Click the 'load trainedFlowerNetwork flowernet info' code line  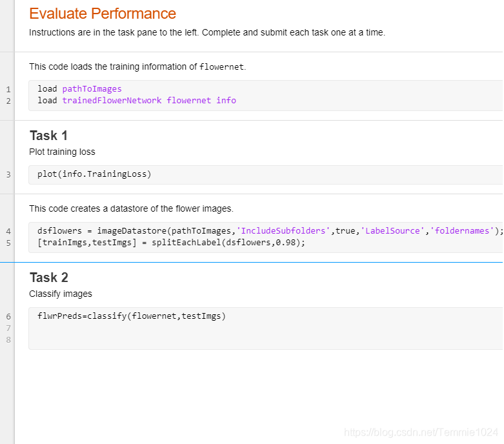pyautogui.click(x=137, y=100)
